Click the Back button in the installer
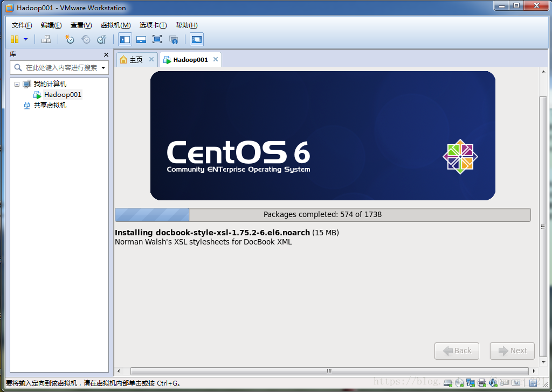 457,351
